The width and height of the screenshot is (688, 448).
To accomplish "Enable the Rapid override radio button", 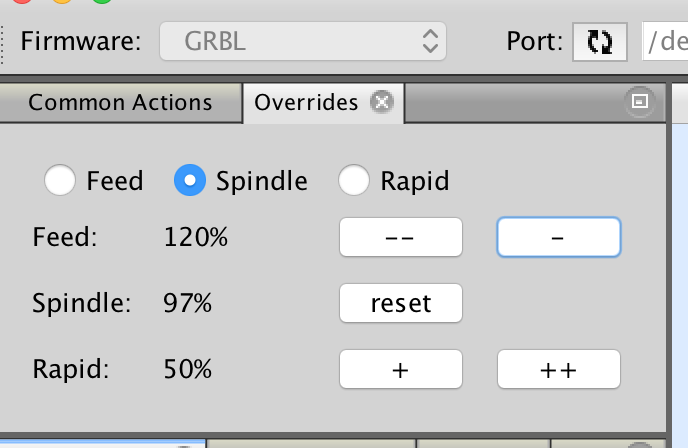I will (x=354, y=180).
